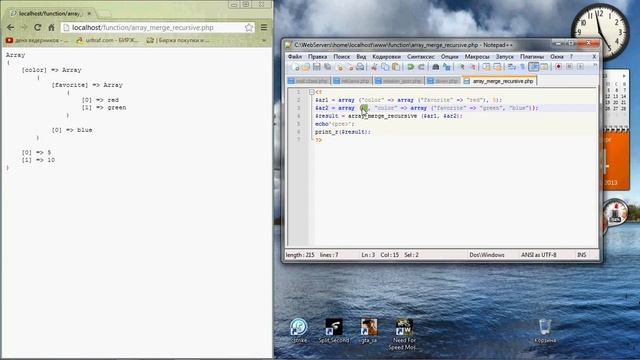Click the print_r($result) code line
This screenshot has height=360, width=640.
[x=343, y=132]
